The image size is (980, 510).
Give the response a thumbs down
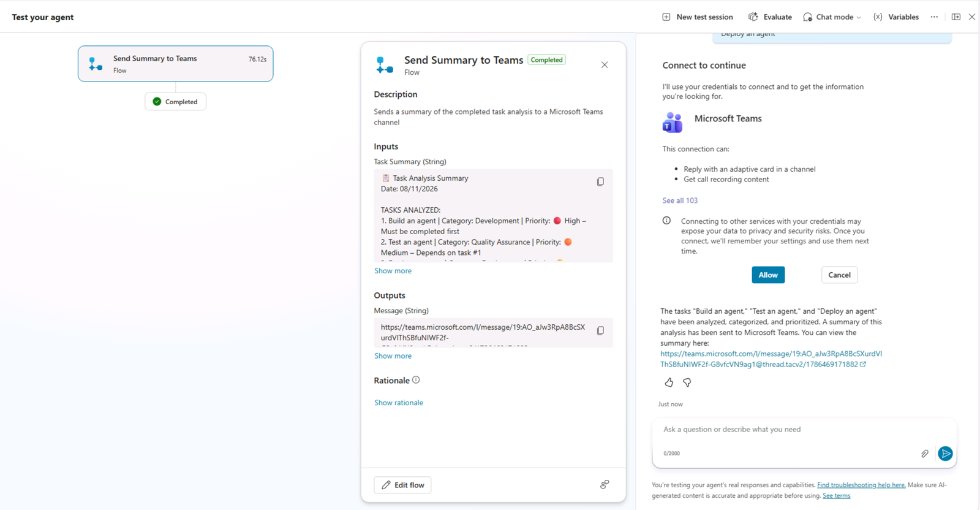[x=687, y=382]
